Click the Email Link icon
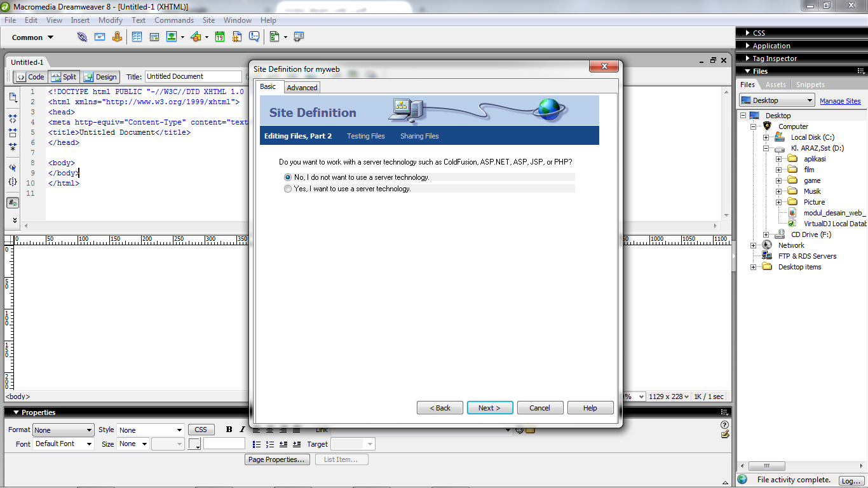868x488 pixels. coord(100,37)
